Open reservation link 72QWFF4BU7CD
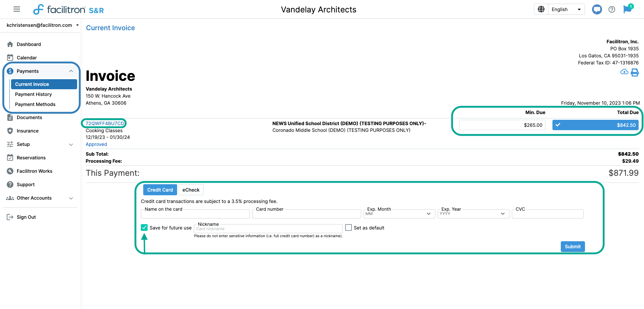 (x=105, y=123)
